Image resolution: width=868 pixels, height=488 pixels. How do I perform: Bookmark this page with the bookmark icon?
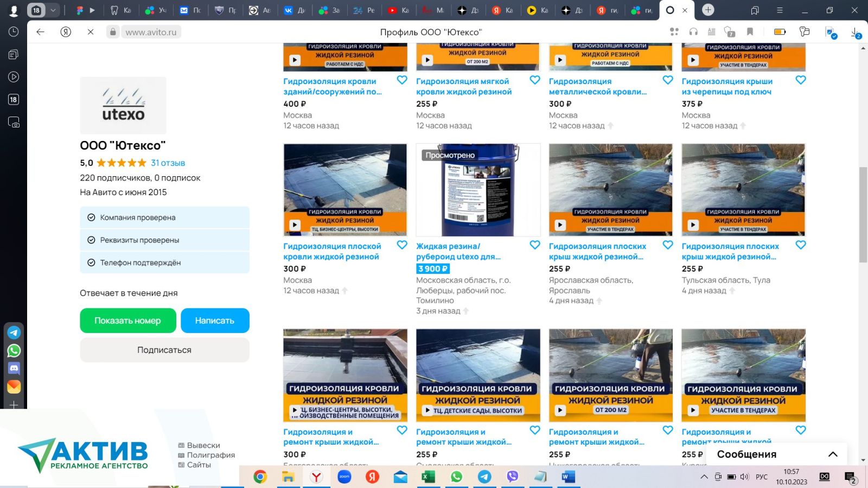tap(750, 32)
